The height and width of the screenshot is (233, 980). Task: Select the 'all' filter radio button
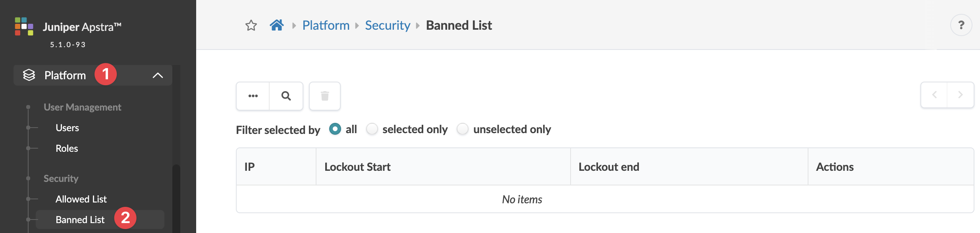point(335,129)
